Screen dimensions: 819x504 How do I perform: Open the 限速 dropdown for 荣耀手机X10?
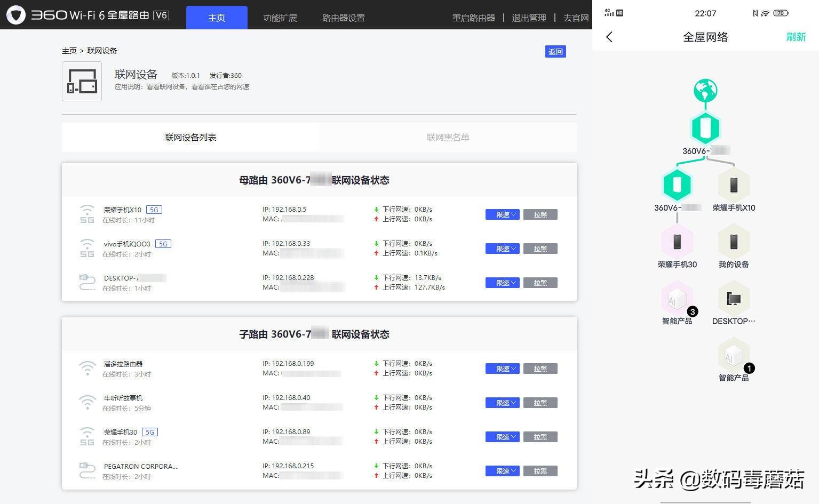pyautogui.click(x=502, y=214)
